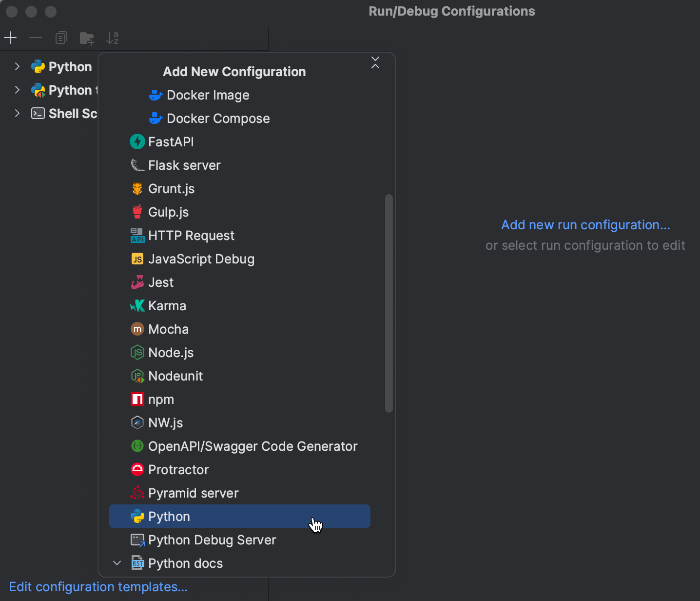This screenshot has height=601, width=700.
Task: Select the Node.js configuration type
Action: click(x=171, y=352)
